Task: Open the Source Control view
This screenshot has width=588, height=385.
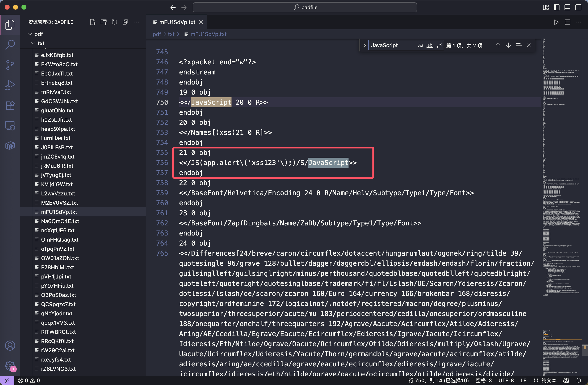Action: pos(10,65)
